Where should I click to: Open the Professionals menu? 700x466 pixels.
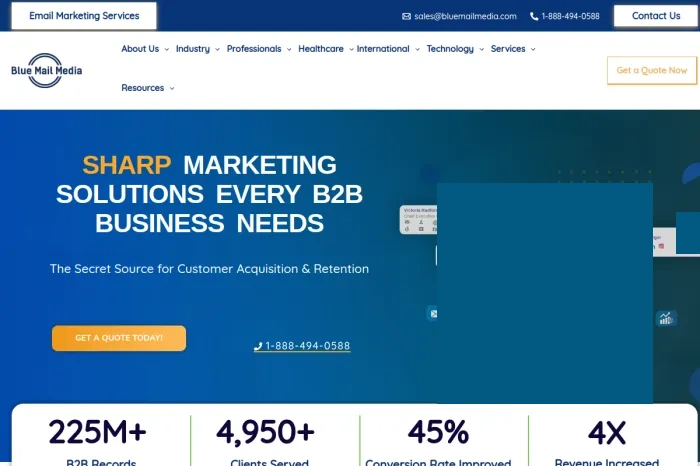point(254,49)
